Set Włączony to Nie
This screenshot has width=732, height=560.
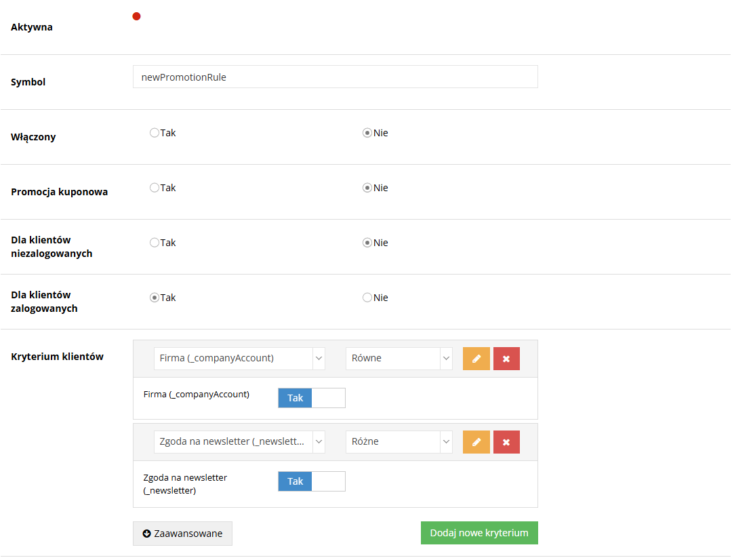coord(367,133)
